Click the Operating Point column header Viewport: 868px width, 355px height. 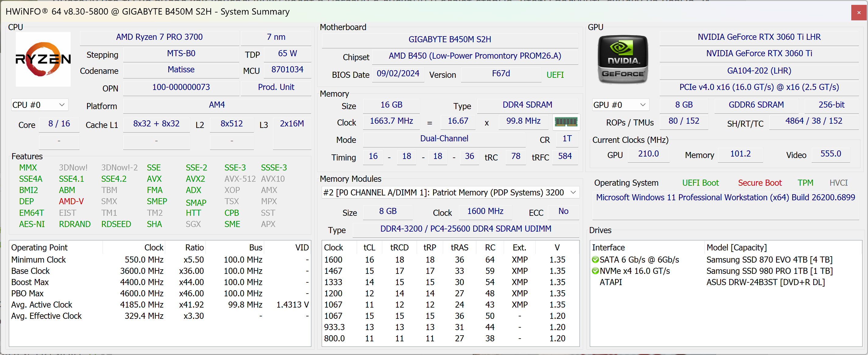coord(40,248)
